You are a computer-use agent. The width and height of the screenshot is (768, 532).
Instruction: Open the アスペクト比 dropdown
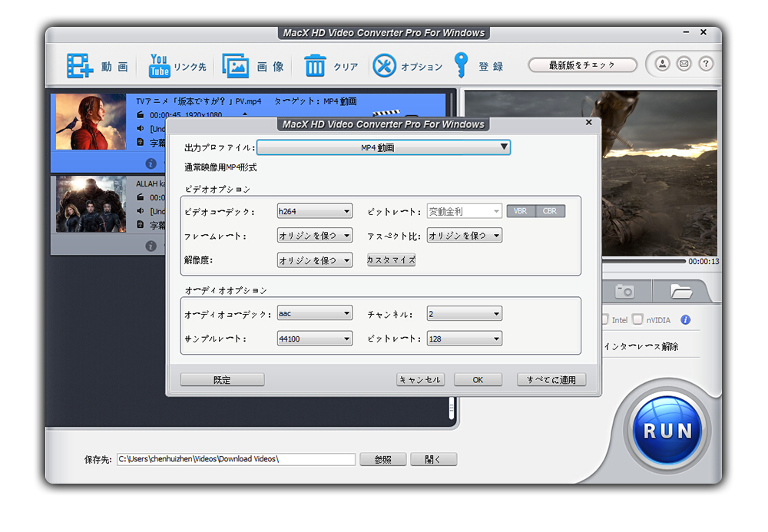pos(465,236)
